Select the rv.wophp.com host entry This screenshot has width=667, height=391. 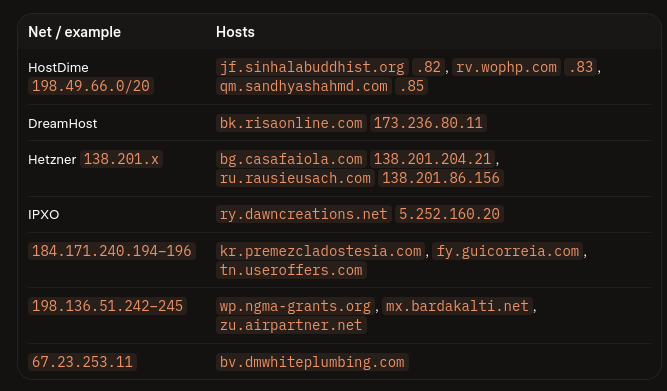pyautogui.click(x=506, y=67)
